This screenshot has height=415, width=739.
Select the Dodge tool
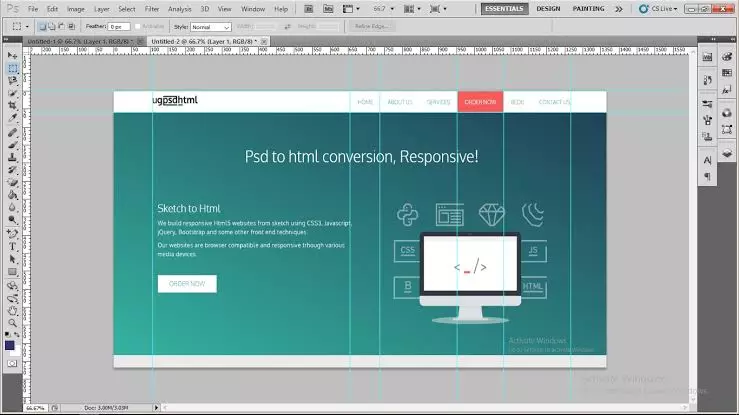click(12, 220)
